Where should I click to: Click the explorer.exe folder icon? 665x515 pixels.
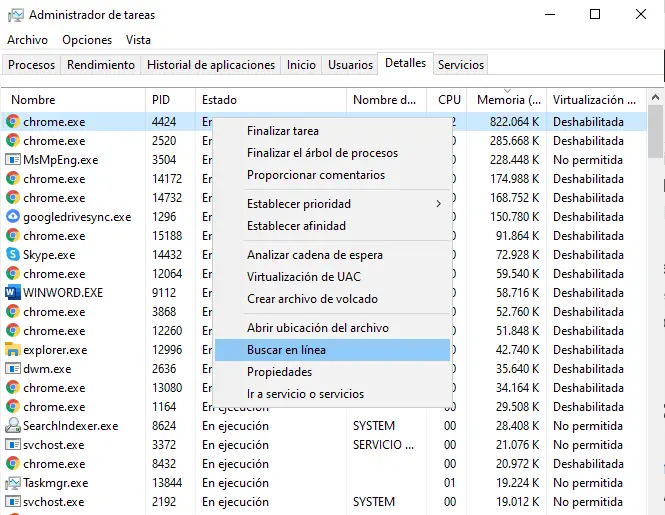[13, 350]
